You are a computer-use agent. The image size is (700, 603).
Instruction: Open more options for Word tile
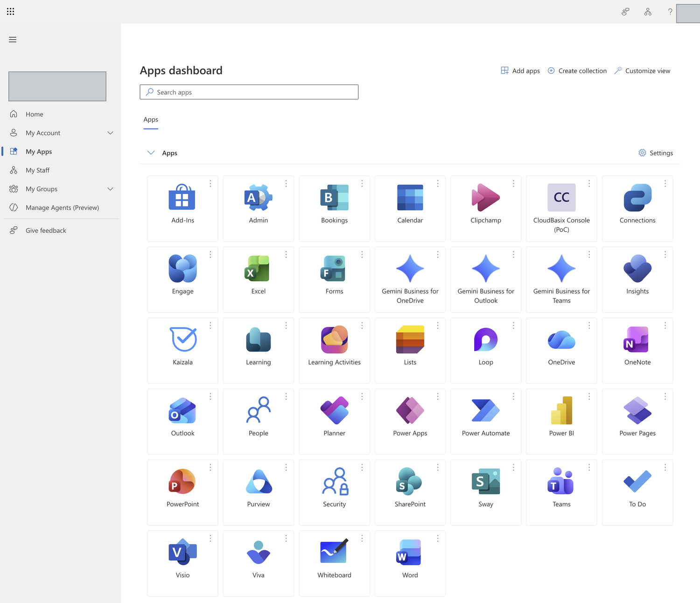pos(438,538)
